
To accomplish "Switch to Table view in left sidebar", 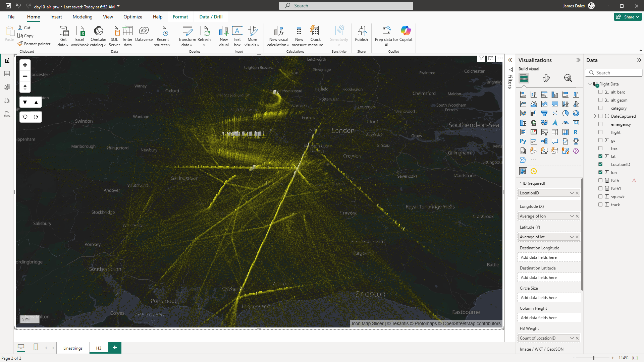I will 7,74.
